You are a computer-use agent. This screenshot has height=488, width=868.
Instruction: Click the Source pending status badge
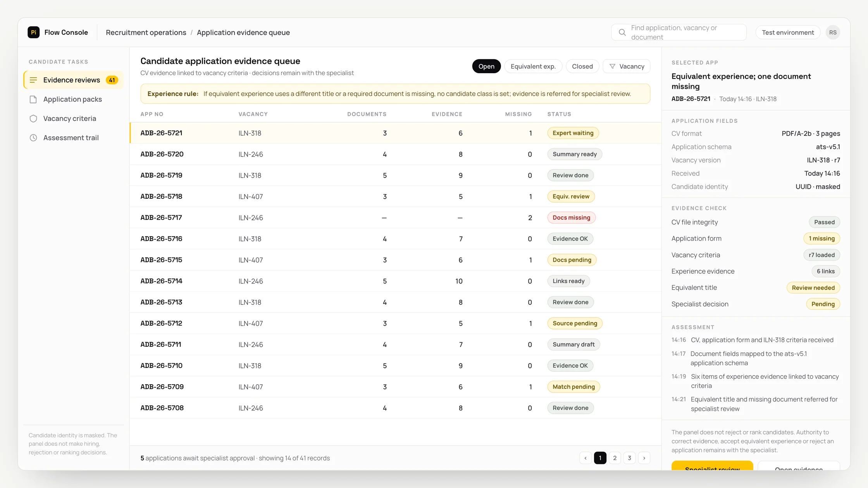(x=575, y=323)
